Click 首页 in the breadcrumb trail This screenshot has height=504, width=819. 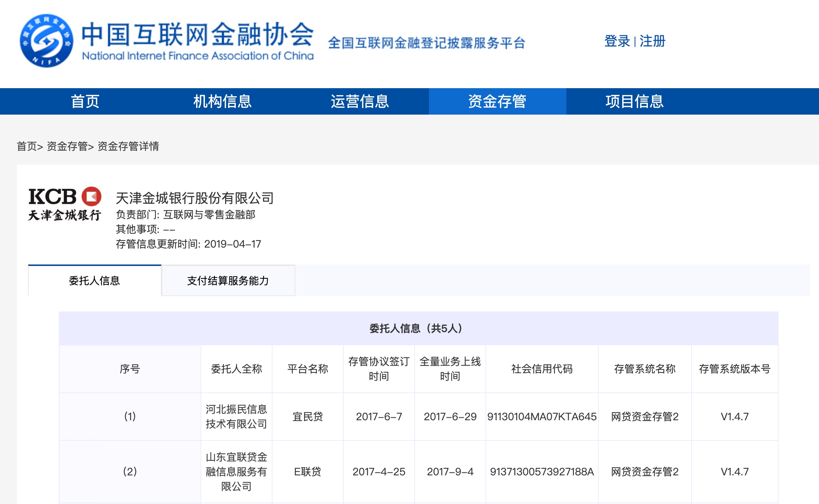pos(27,146)
